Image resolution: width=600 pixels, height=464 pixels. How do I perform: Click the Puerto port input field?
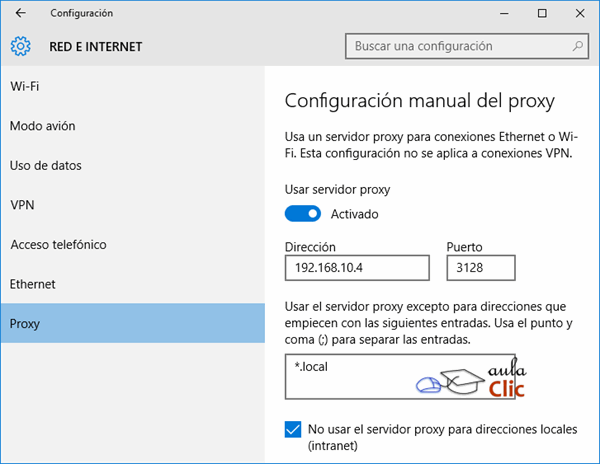tap(481, 268)
